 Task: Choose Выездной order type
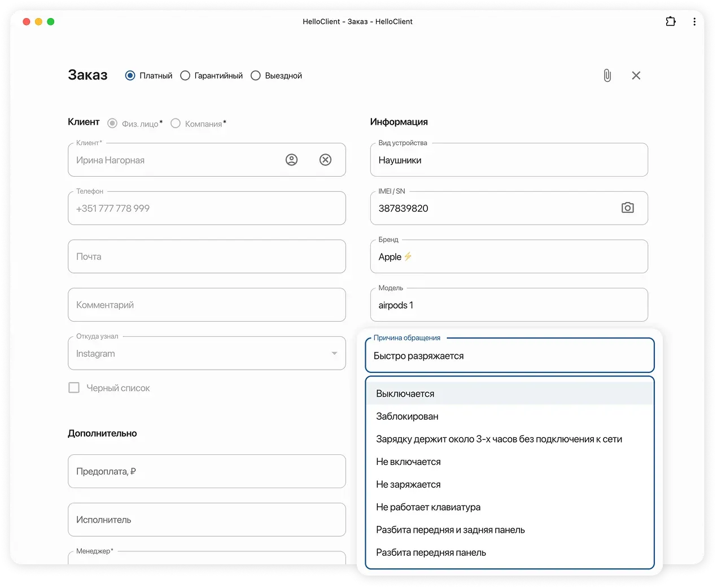pyautogui.click(x=256, y=76)
